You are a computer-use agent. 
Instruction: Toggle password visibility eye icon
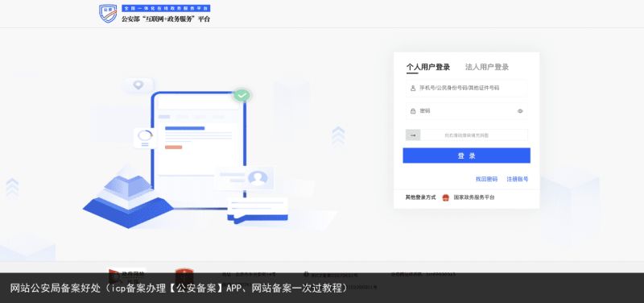pos(520,111)
